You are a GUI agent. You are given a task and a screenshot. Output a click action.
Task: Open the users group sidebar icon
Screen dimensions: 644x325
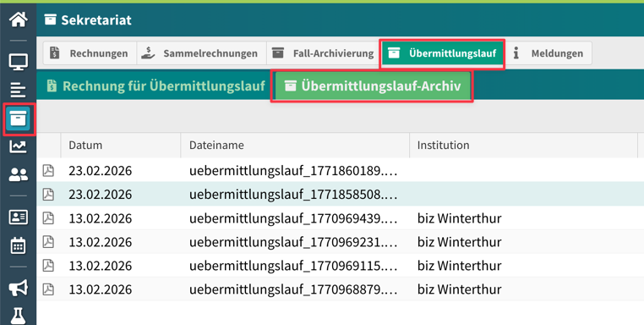click(19, 175)
